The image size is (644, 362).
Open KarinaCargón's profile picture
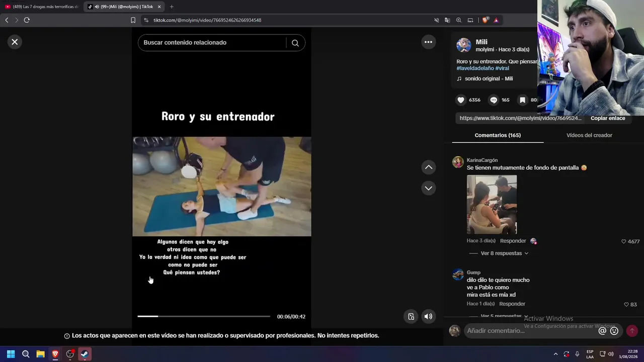point(458,162)
